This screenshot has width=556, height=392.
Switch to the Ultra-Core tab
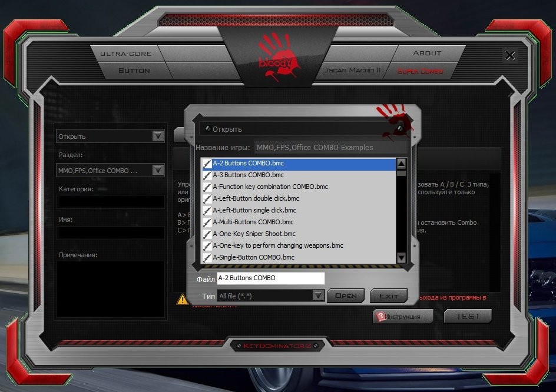125,54
